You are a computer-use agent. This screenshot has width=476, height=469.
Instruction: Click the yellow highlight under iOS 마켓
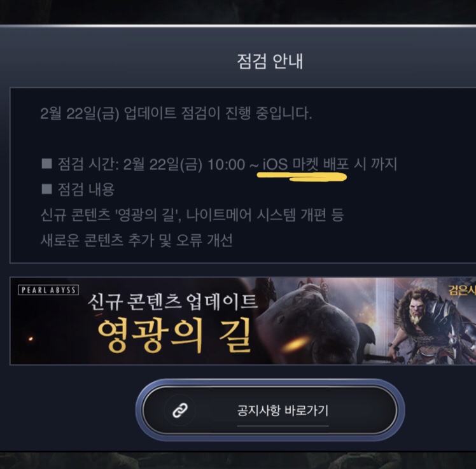302,177
